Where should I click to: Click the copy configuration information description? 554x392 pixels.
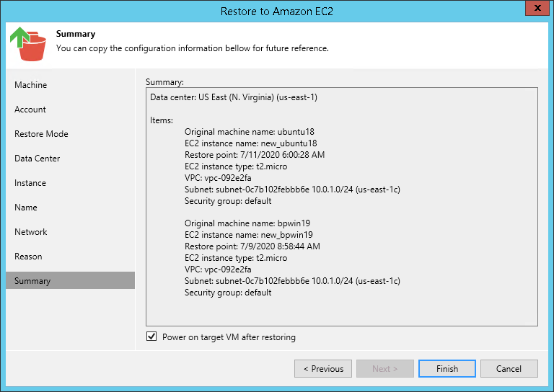click(193, 48)
